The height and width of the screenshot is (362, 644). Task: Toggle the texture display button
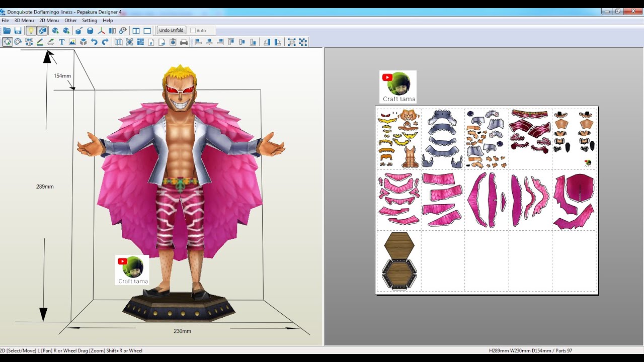coord(43,30)
